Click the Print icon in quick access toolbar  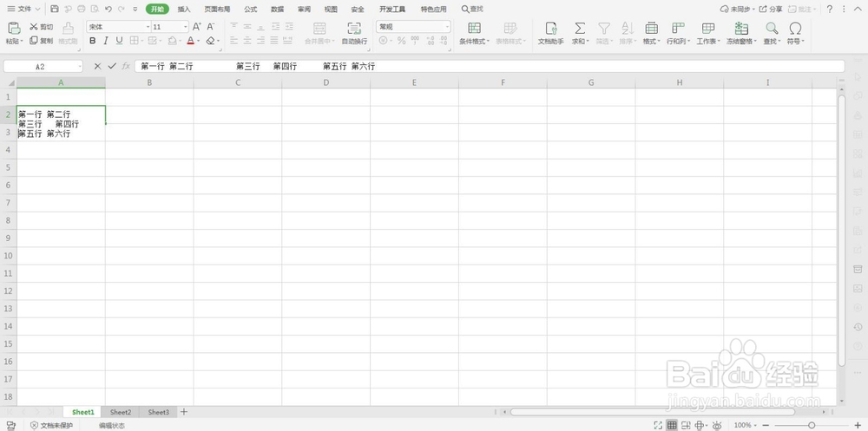pos(82,9)
